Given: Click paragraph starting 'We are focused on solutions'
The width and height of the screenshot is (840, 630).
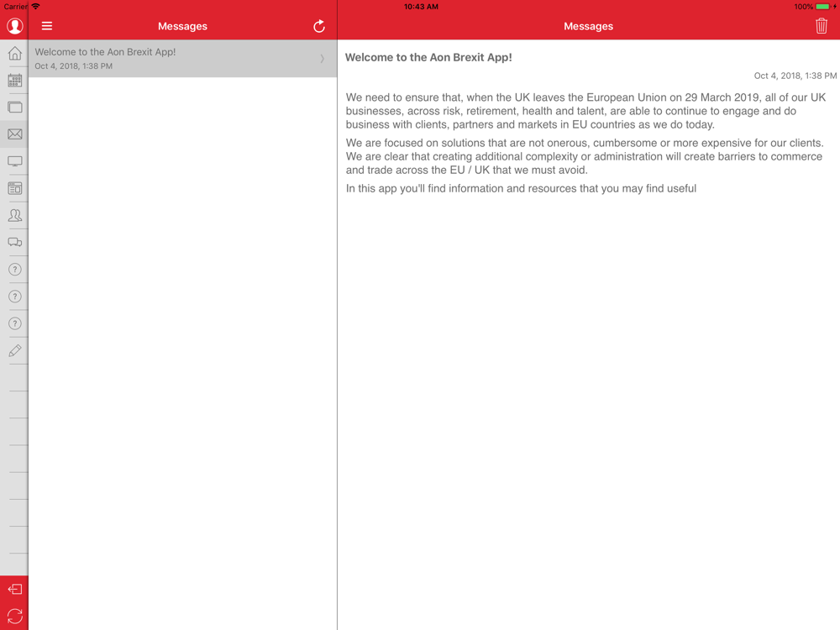Looking at the screenshot, I should (585, 156).
